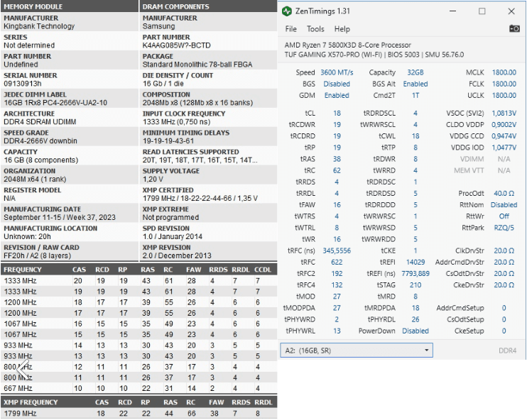The width and height of the screenshot is (527, 420).
Task: Minimize the ZenTimings window
Action: [x=452, y=11]
